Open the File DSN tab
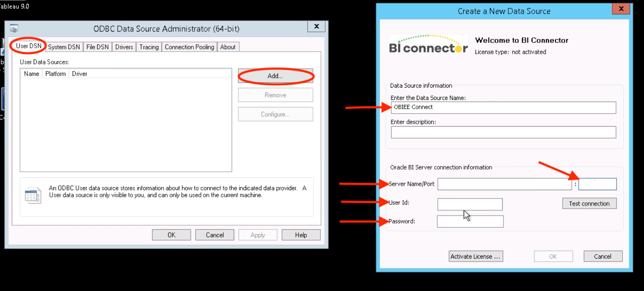 click(x=97, y=47)
